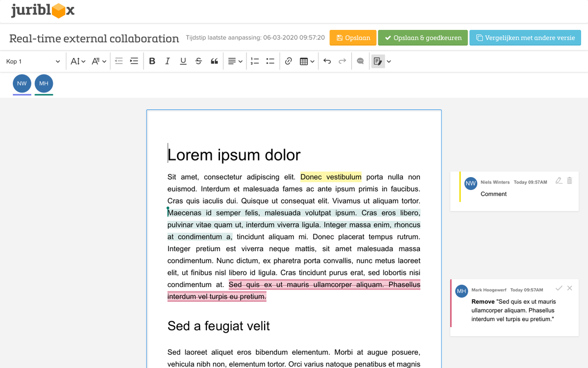Add a comment with the speech bubble icon
The height and width of the screenshot is (368, 588).
(361, 61)
